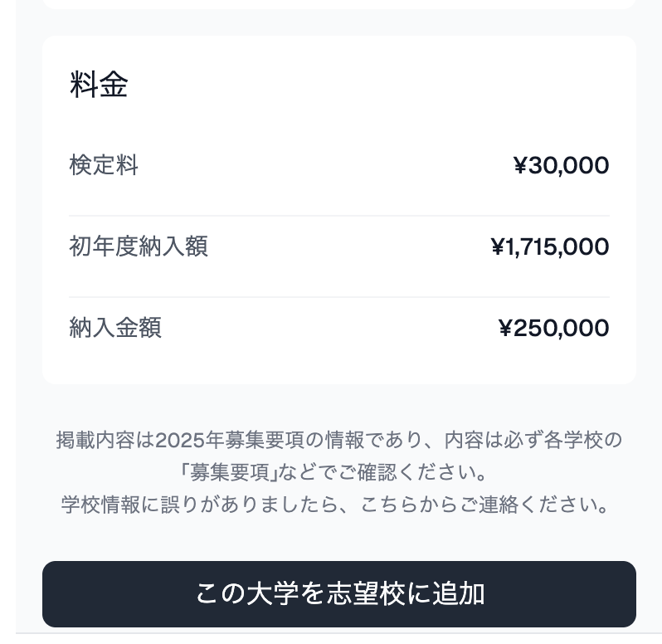Select the ¥30,000 exam fee amount
This screenshot has width=662, height=644.
[x=562, y=165]
